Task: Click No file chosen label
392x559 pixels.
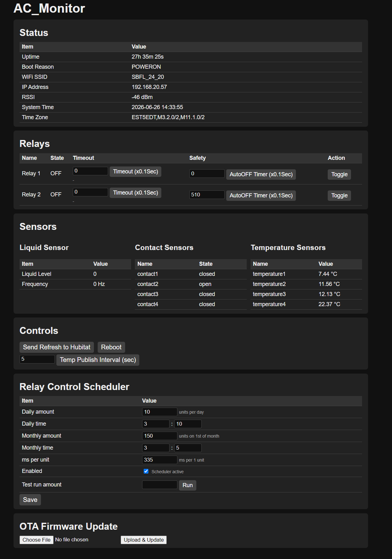Action: pyautogui.click(x=72, y=540)
